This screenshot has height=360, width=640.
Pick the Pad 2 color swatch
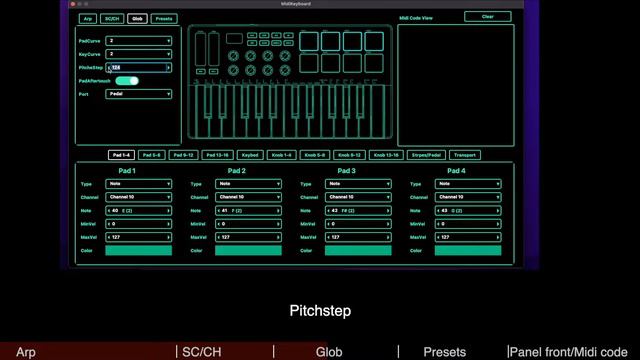(x=248, y=251)
